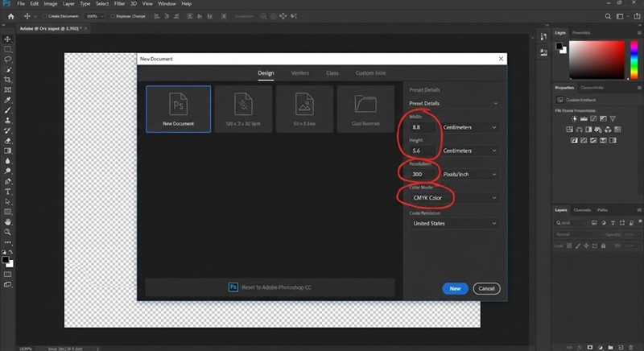644x351 pixels.
Task: Switch to the Channels tab
Action: (582, 210)
